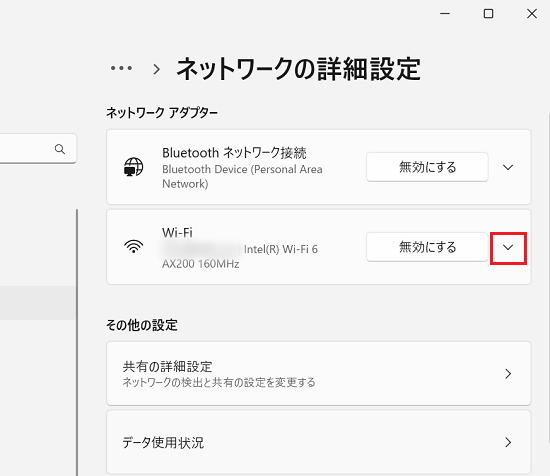Disable the Bluetooth network connection
Image resolution: width=550 pixels, height=476 pixels.
point(427,167)
